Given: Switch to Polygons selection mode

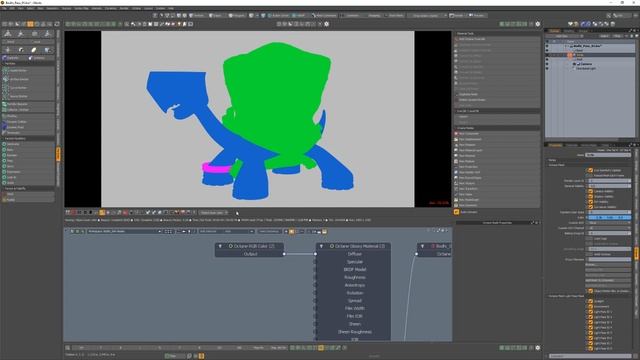Looking at the screenshot, I should 236,16.
